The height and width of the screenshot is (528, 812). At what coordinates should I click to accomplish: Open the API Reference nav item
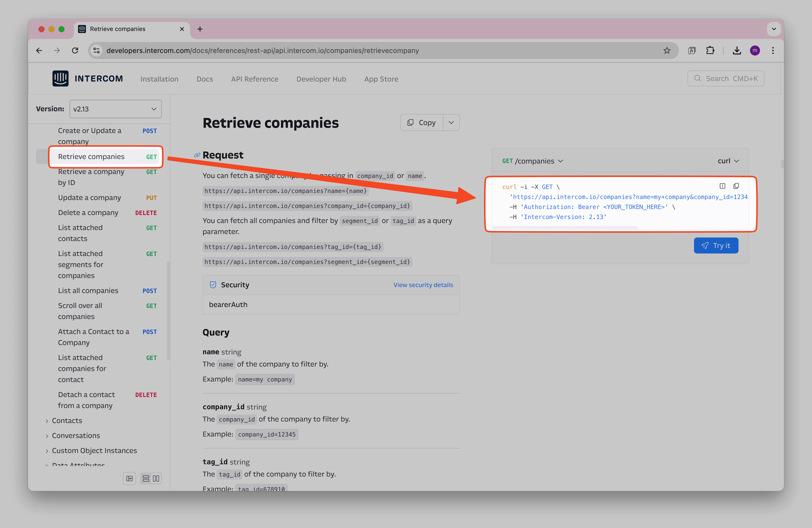[254, 79]
